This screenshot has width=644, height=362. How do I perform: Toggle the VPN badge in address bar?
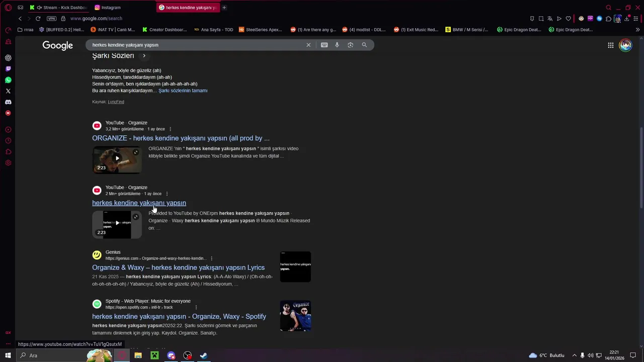click(x=51, y=19)
